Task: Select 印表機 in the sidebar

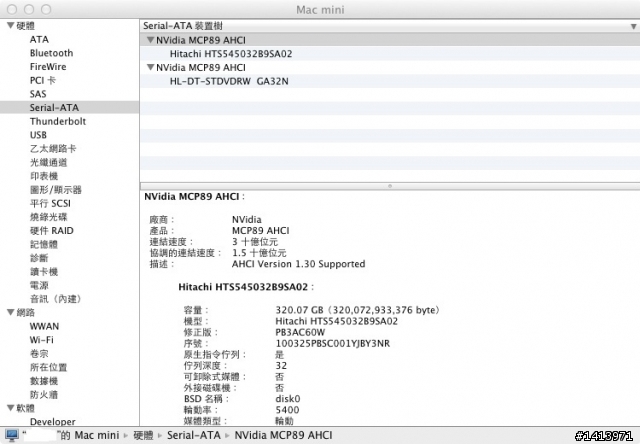Action: click(44, 176)
